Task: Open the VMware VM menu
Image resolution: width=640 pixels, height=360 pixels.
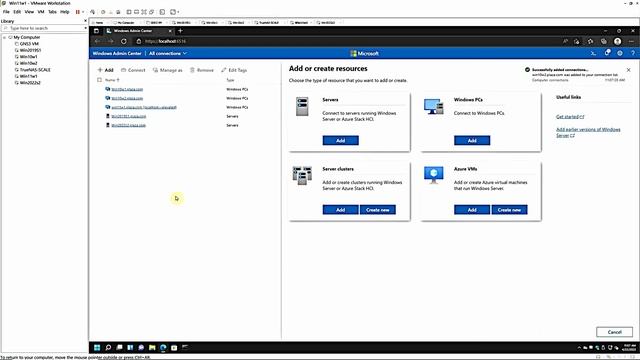Action: click(41, 12)
